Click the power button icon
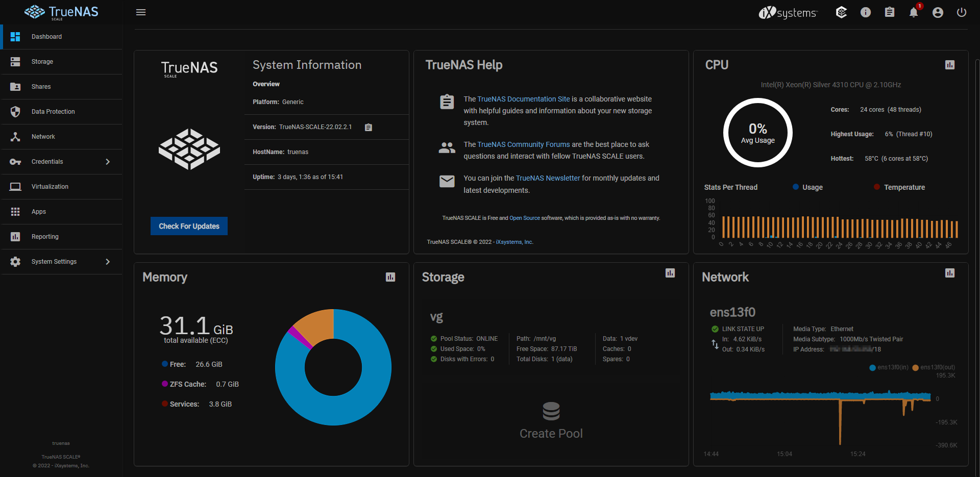Screen dimensions: 980x477 pyautogui.click(x=961, y=13)
